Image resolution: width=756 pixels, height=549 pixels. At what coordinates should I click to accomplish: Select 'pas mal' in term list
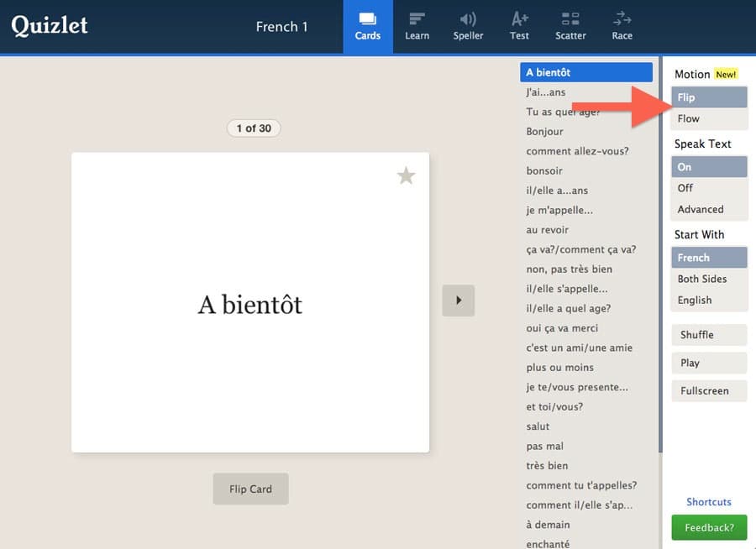coord(586,447)
